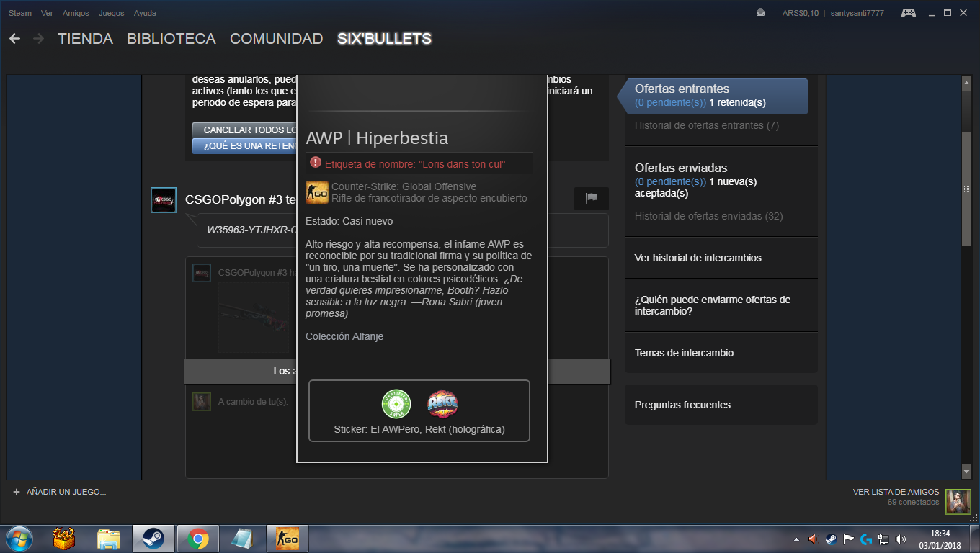This screenshot has width=980, height=553.
Task: Open Preguntas frecuentes
Action: click(x=682, y=405)
